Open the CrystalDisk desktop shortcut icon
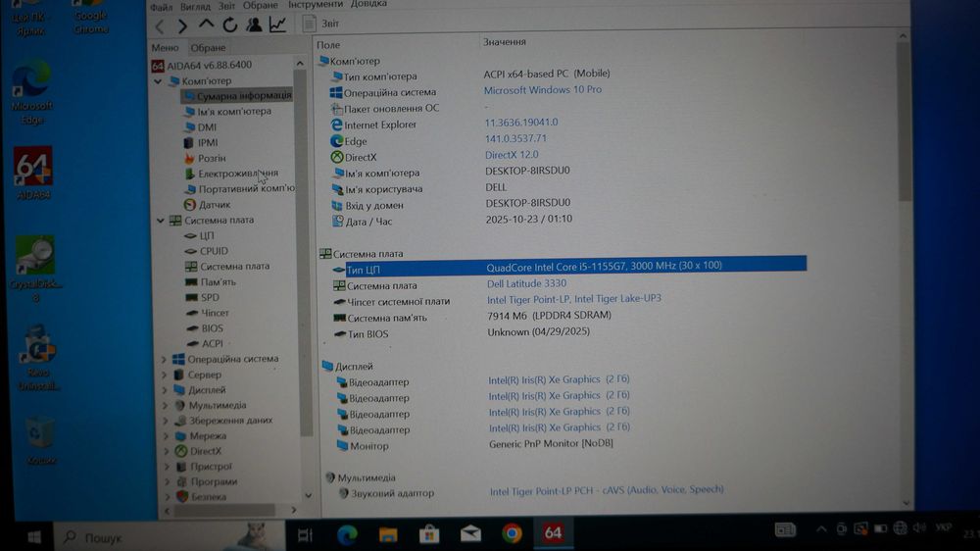 pos(35,269)
